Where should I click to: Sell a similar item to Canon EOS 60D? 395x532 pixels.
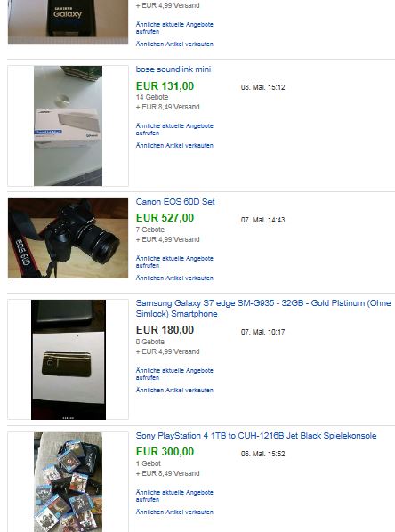pos(174,278)
